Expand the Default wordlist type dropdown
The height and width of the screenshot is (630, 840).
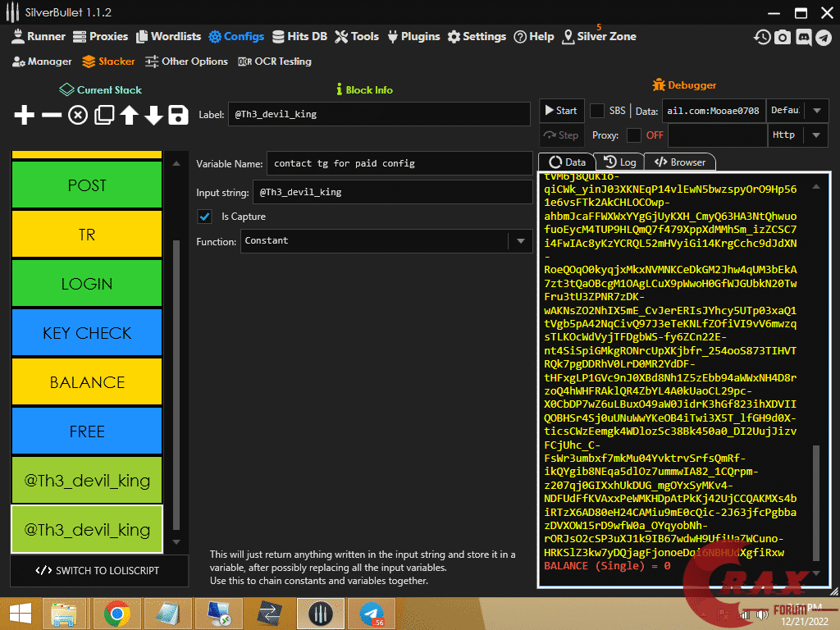pos(816,111)
